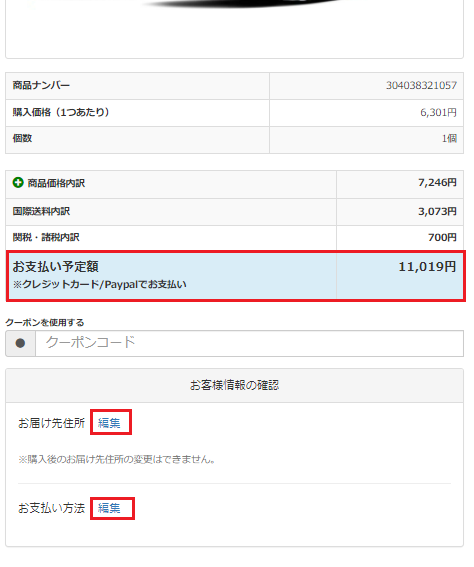Screen dimensions: 474x567
Task: Click the お客様情報の確認 panel header
Action: 234,385
